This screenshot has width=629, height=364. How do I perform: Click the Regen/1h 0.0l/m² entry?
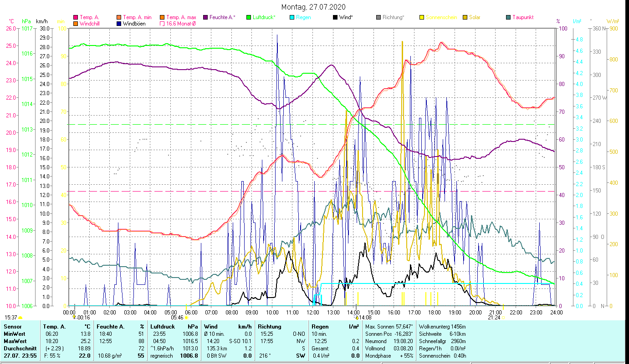click(442, 349)
